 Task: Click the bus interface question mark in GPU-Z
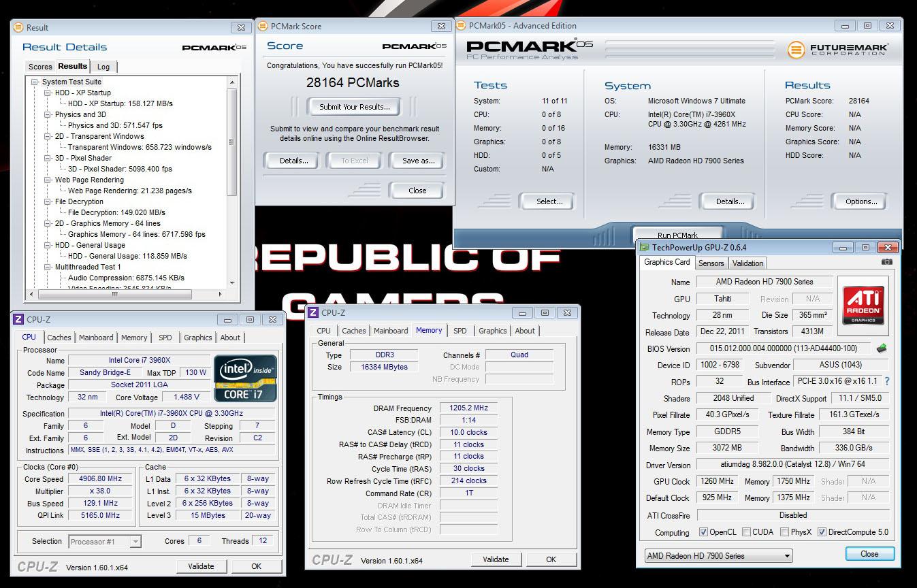pyautogui.click(x=887, y=382)
